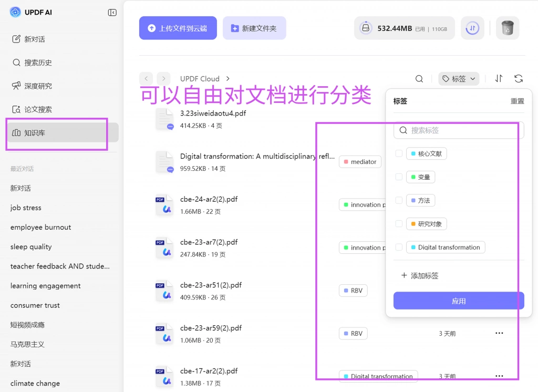
Task: Open 论文搜索 in the sidebar
Action: (32, 109)
